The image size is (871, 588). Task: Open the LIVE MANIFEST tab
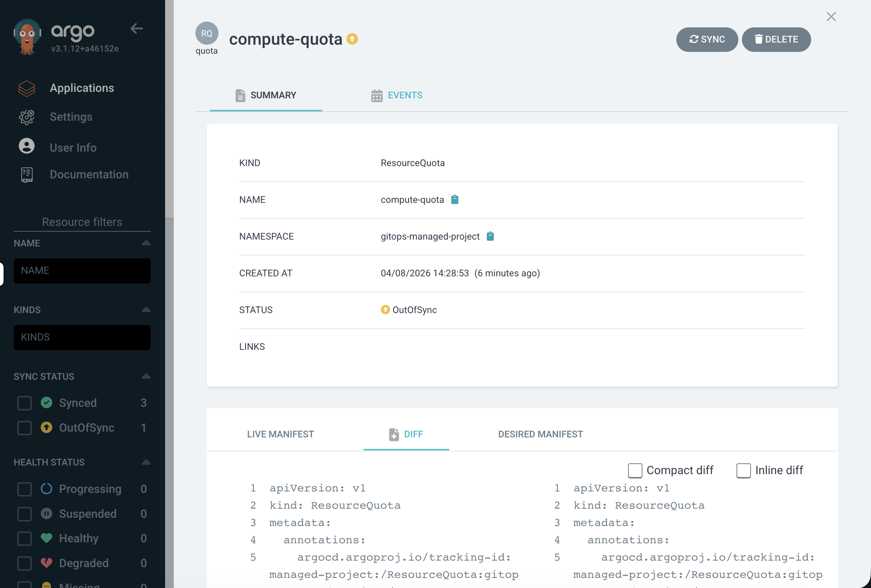coord(280,434)
